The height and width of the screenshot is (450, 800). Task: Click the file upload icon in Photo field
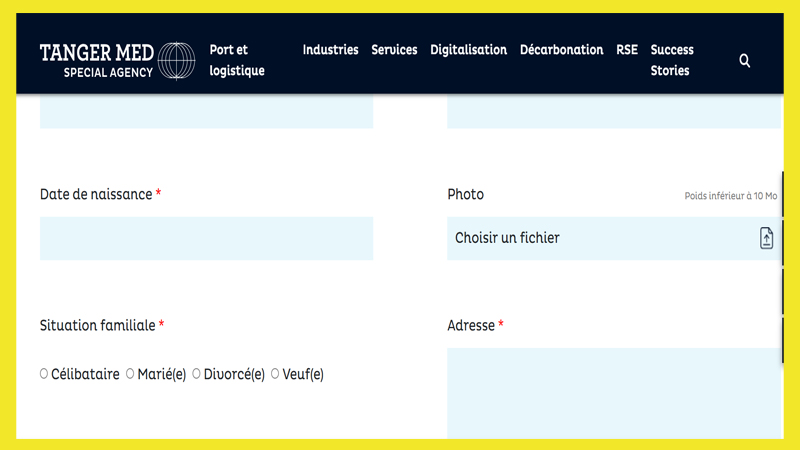[x=766, y=238]
